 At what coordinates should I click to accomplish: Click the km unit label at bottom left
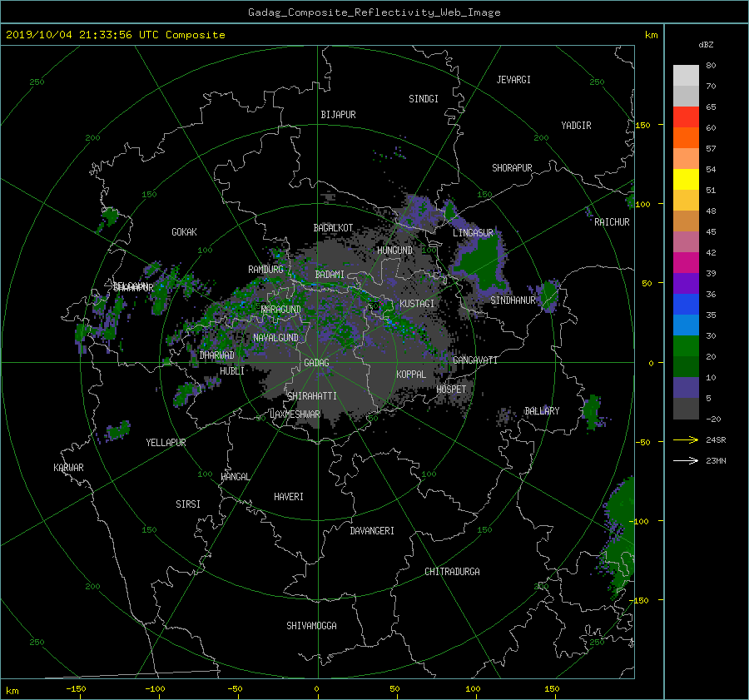pyautogui.click(x=12, y=691)
